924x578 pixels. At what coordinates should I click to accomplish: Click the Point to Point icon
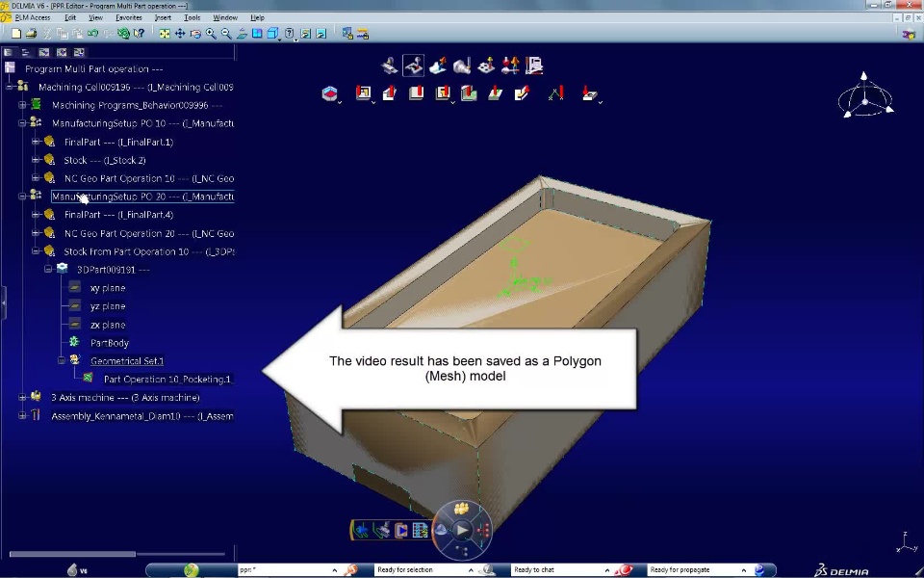pos(555,92)
